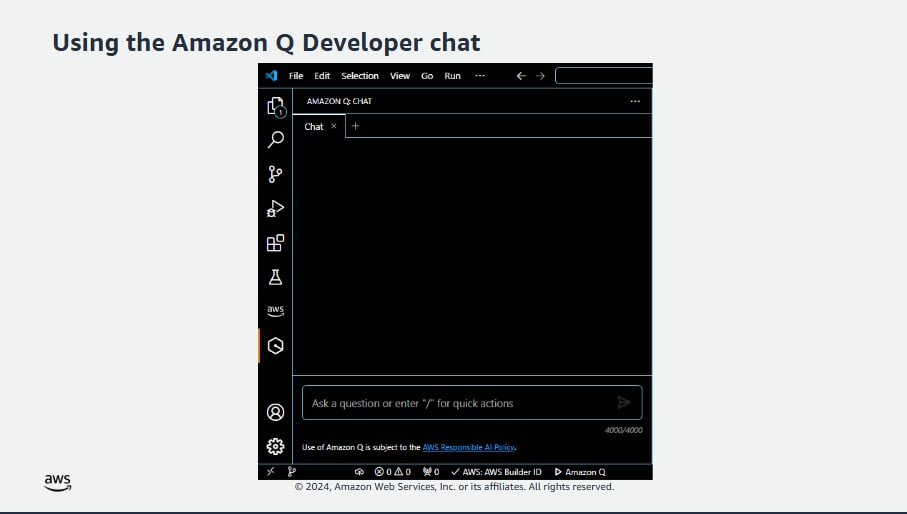Open the Testing flask icon
This screenshot has width=907, height=514.
pos(275,277)
